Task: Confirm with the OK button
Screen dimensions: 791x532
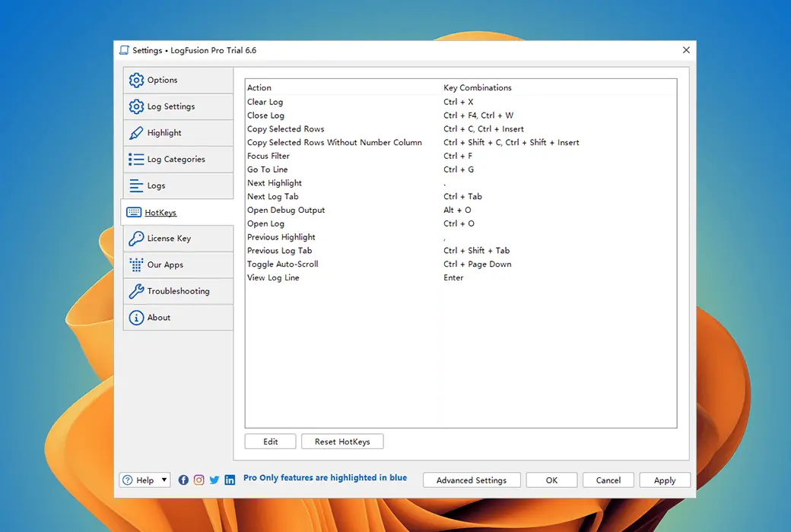Action: [x=552, y=480]
